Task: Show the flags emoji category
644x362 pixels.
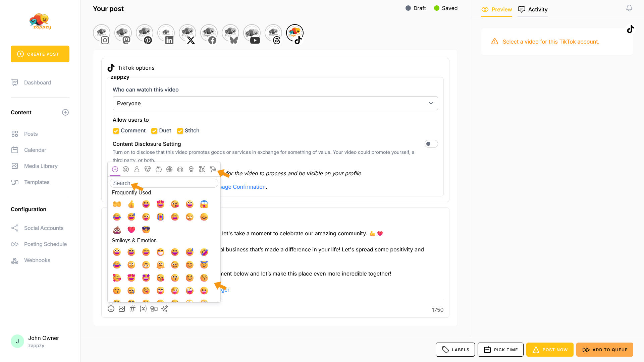Action: tap(213, 169)
